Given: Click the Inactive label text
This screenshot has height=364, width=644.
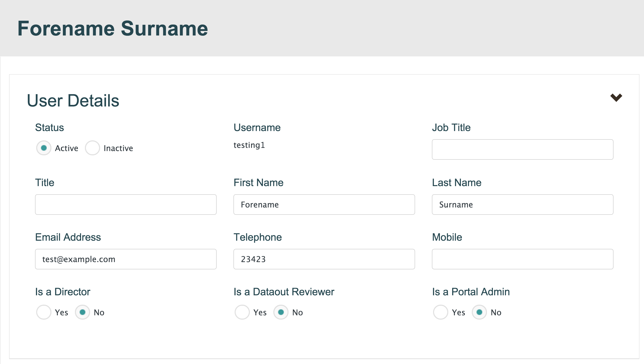Looking at the screenshot, I should coord(118,148).
